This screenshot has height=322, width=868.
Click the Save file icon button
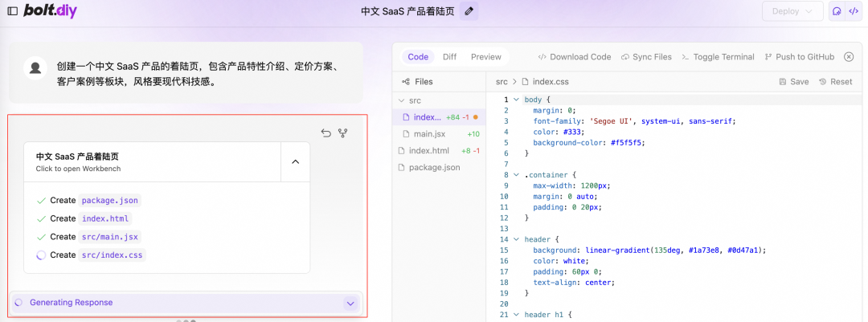coord(794,82)
